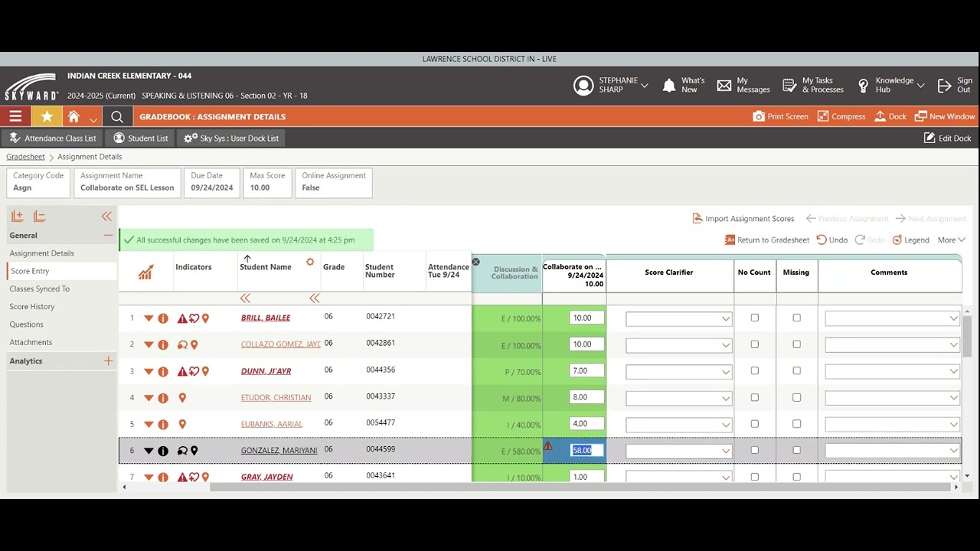
Task: Click the expand-all panel icon
Action: point(18,217)
